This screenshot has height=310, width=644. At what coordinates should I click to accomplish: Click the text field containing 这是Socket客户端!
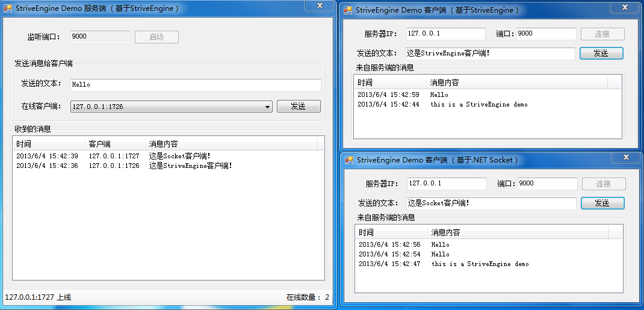(491, 203)
